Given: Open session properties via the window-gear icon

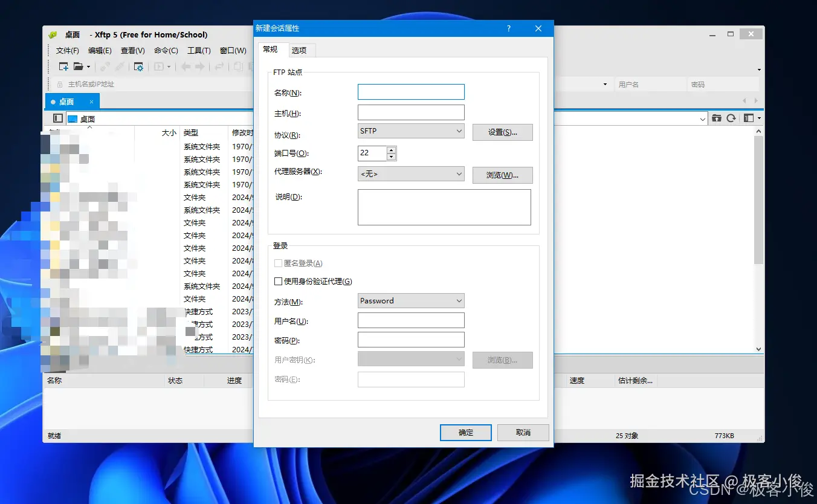Looking at the screenshot, I should click(138, 66).
